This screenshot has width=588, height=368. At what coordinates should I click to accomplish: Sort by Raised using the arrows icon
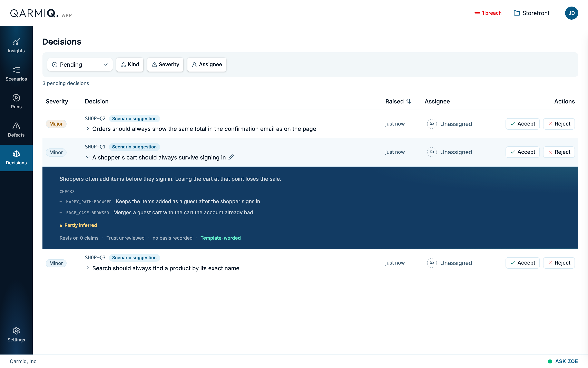coord(408,101)
